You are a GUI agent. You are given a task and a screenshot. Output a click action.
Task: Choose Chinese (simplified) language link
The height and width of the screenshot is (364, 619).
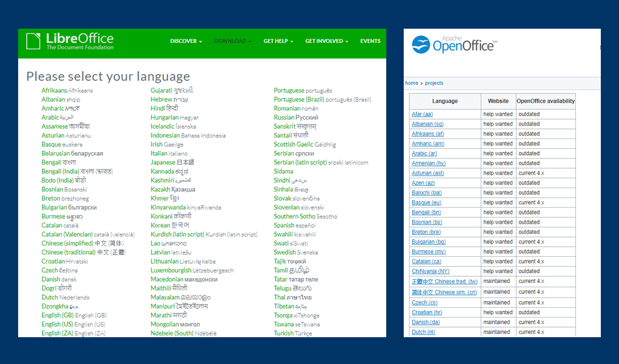[x=67, y=243]
